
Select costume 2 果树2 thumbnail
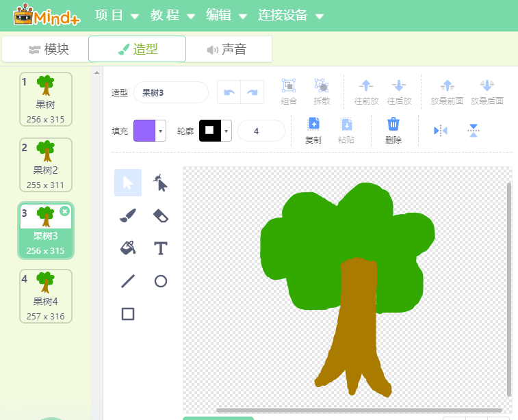coord(46,165)
